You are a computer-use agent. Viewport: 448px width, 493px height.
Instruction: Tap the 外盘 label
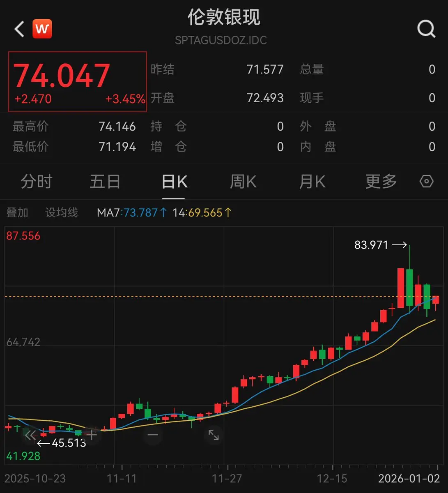[318, 127]
